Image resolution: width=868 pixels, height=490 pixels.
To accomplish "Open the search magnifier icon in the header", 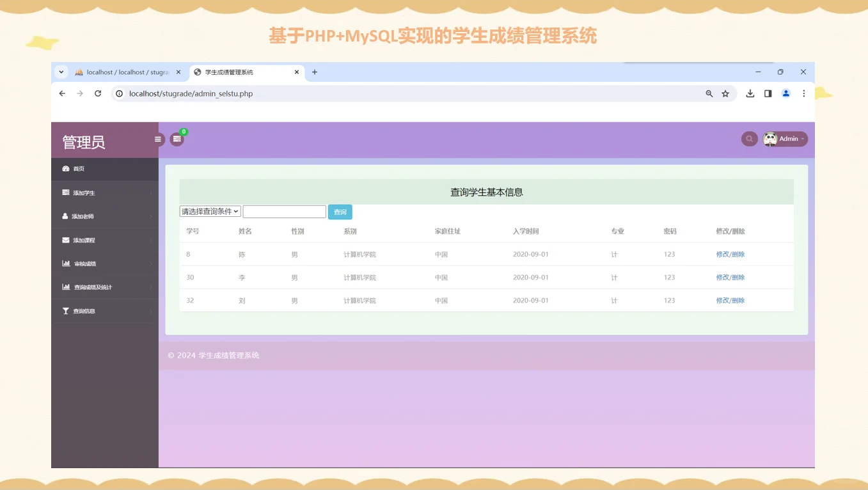I will pyautogui.click(x=749, y=138).
